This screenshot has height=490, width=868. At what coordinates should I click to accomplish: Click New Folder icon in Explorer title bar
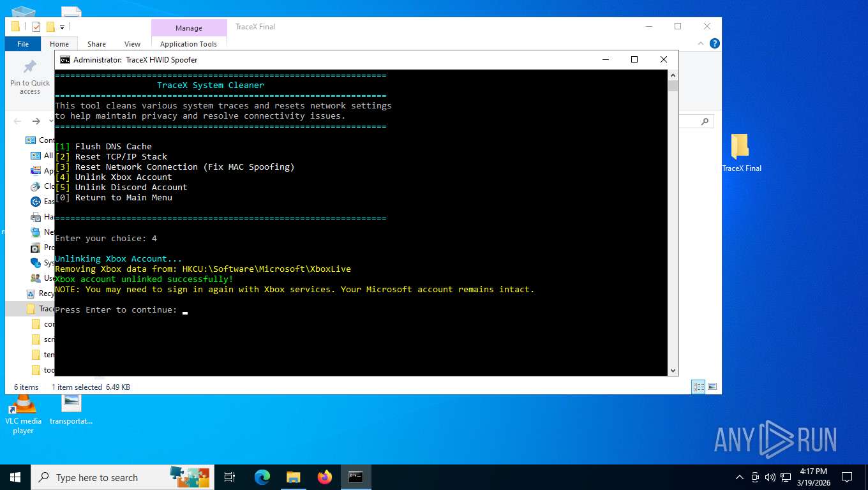click(x=50, y=27)
